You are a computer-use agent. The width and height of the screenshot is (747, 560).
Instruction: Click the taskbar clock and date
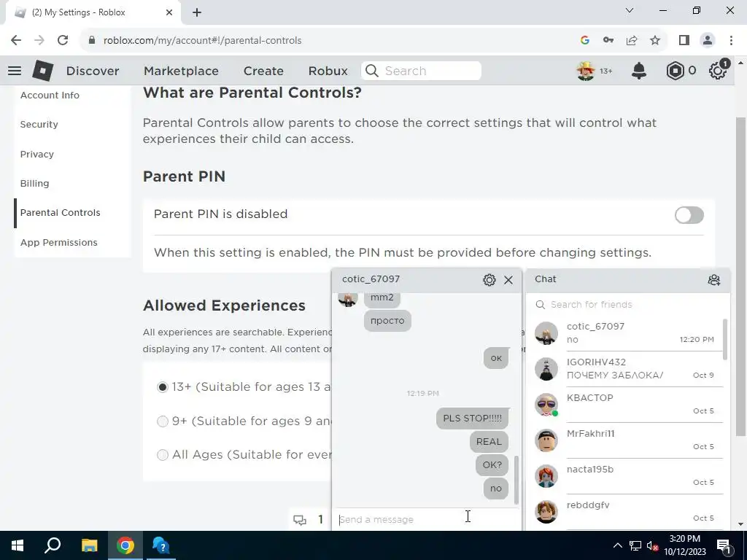click(x=684, y=545)
